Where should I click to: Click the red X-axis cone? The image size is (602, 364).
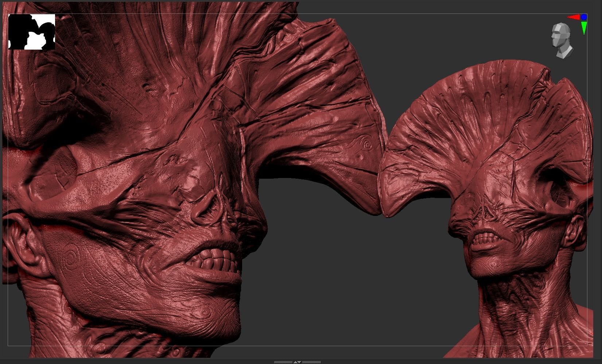click(574, 17)
